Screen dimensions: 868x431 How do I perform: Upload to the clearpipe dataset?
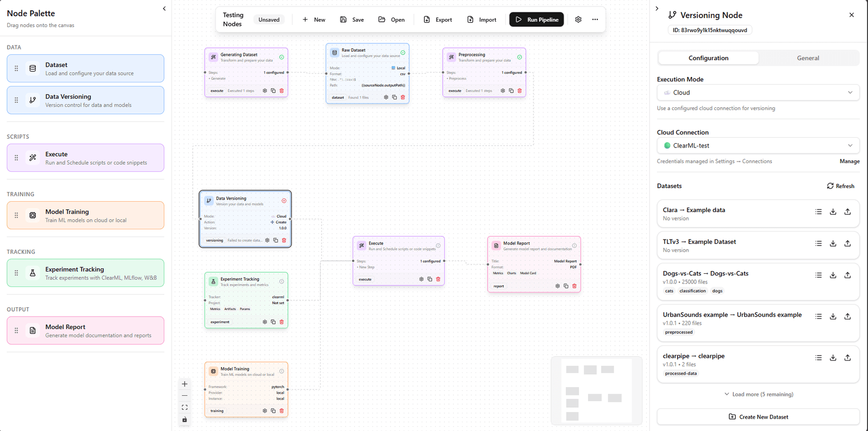pos(847,358)
